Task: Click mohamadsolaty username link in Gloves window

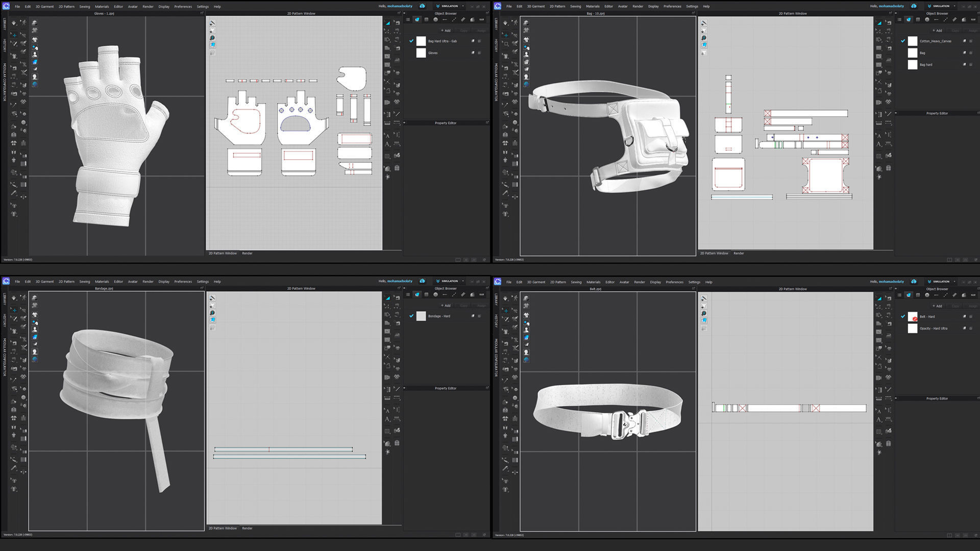Action: tap(400, 7)
